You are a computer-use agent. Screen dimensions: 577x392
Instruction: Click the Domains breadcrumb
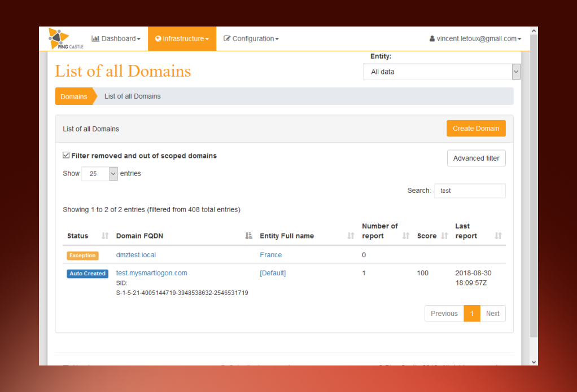click(73, 96)
